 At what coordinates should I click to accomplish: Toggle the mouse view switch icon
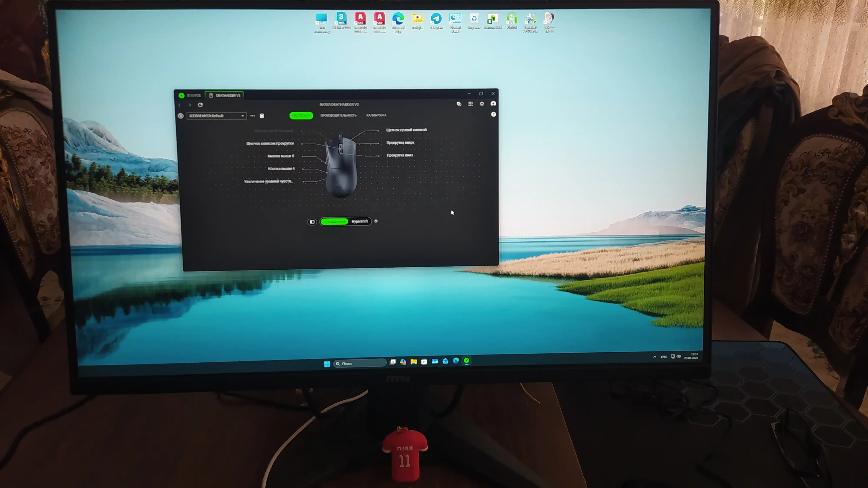coord(312,222)
